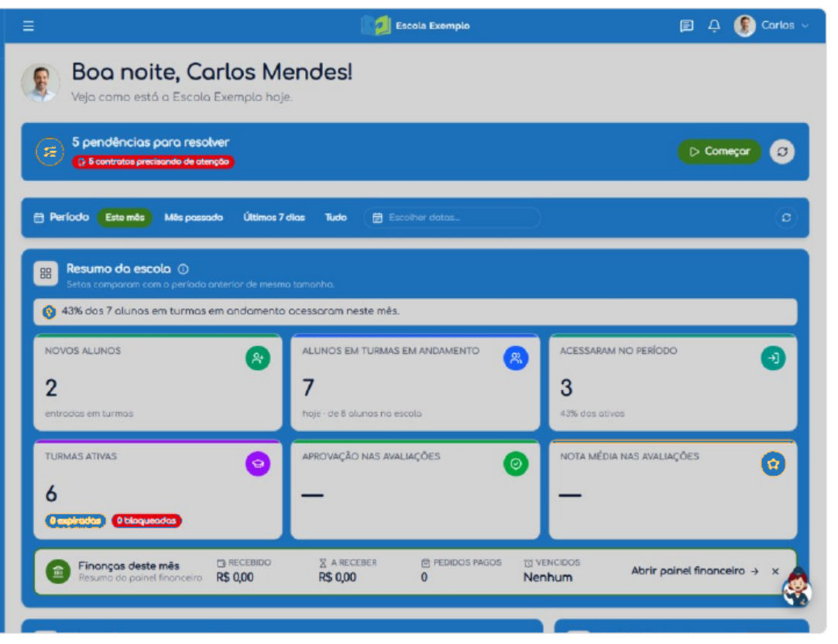Click the Turmas Ativas graduation cap icon
Image resolution: width=838 pixels, height=644 pixels.
click(x=258, y=464)
